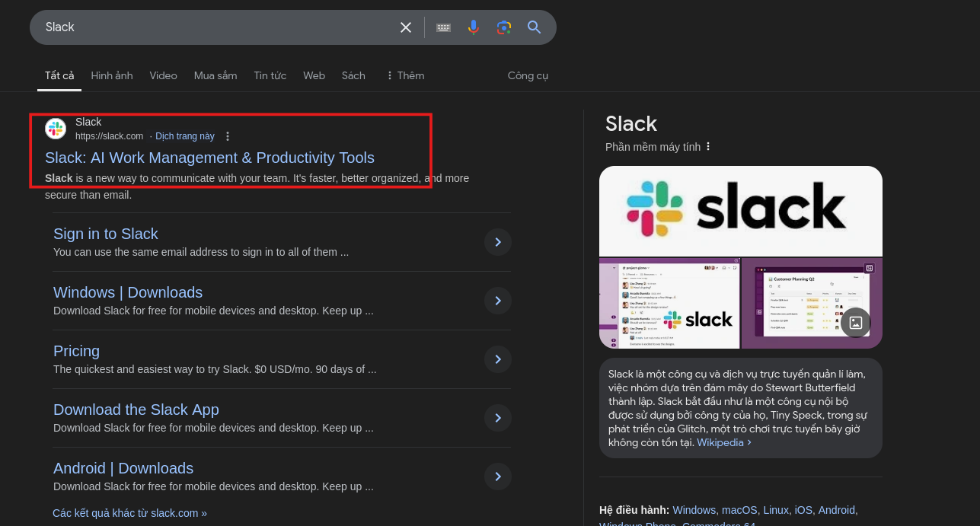The height and width of the screenshot is (526, 980).
Task: Expand the Android | Downloads chevron
Action: coord(498,477)
